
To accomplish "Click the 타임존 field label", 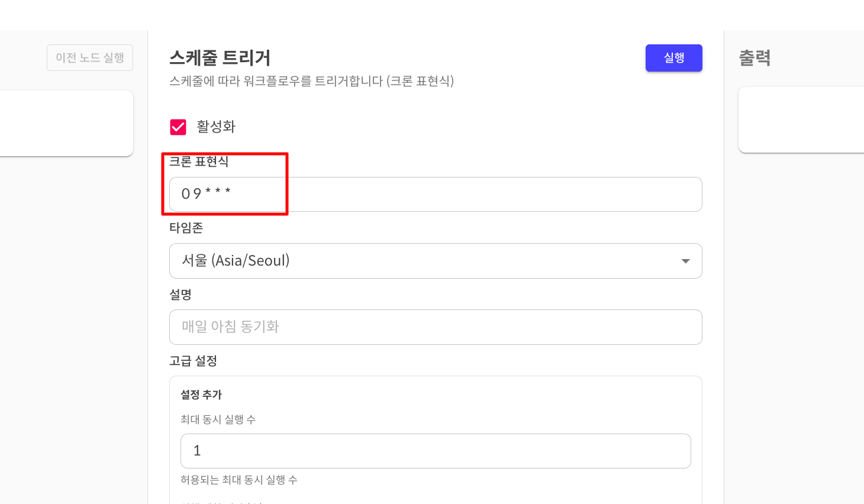I will pyautogui.click(x=186, y=228).
